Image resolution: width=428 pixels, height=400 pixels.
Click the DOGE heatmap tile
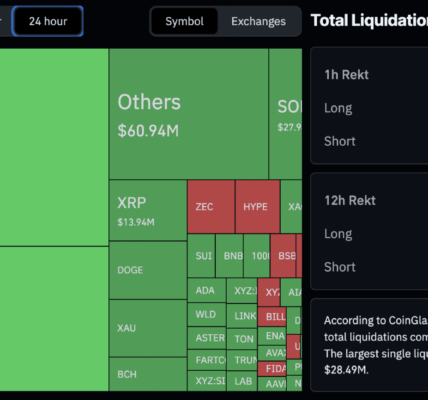[x=148, y=270]
